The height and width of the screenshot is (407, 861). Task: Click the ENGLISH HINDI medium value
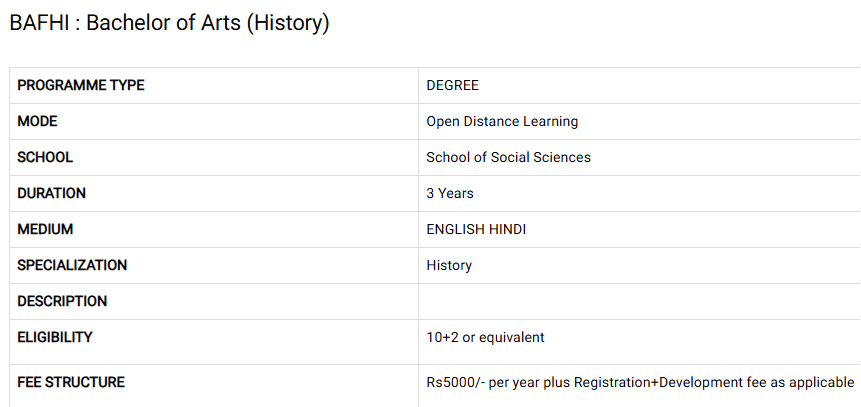(476, 229)
